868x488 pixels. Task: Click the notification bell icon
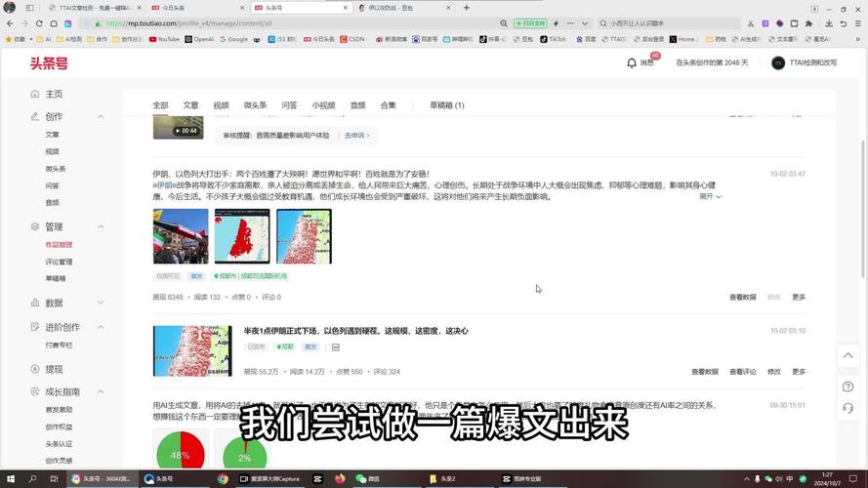coord(631,63)
